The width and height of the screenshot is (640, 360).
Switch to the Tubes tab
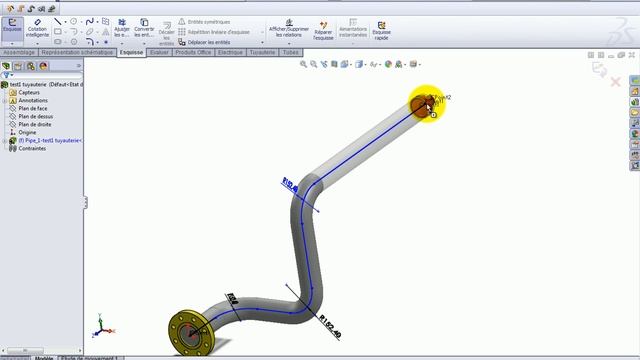pyautogui.click(x=291, y=52)
